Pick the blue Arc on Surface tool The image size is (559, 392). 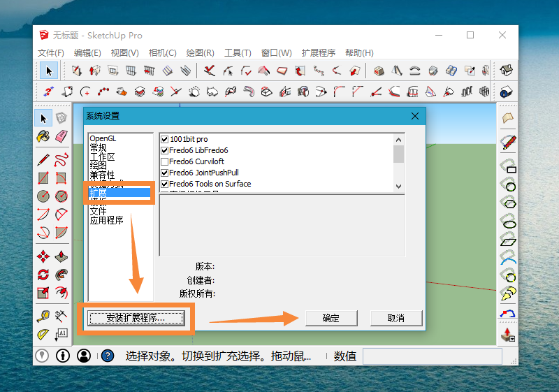tap(508, 257)
